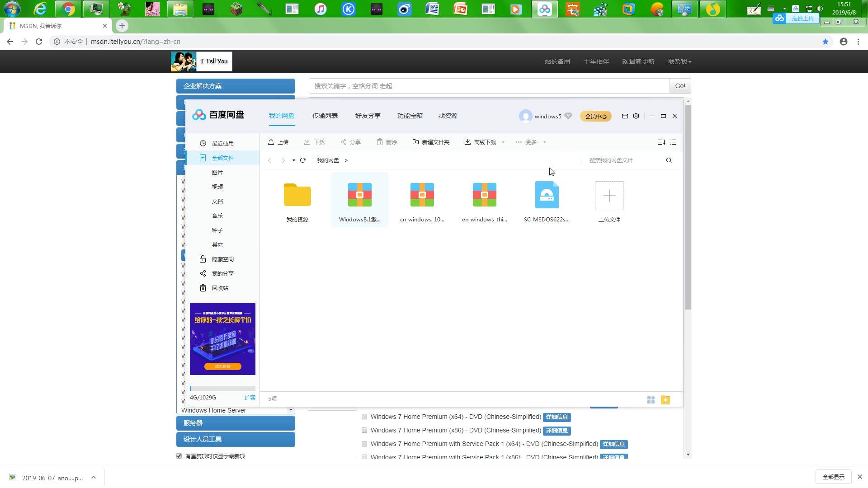Click the 扩容 expand storage link
Screen dimensions: 868x488
click(x=250, y=398)
